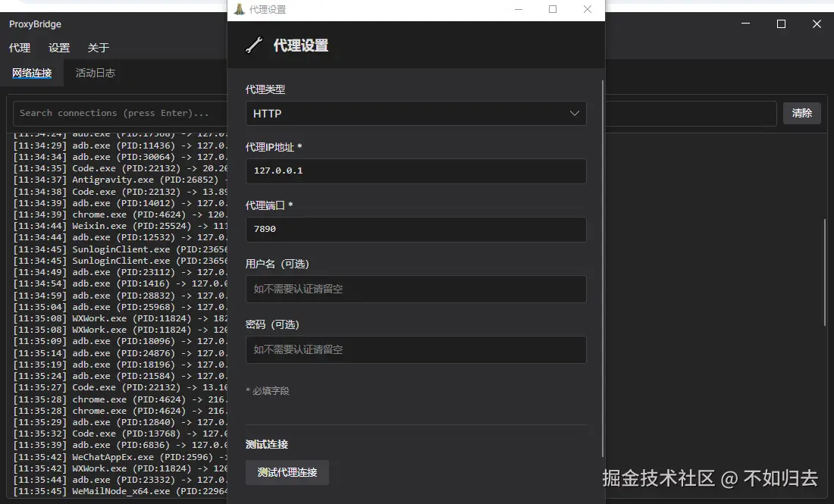Image resolution: width=834 pixels, height=504 pixels.
Task: Select the adb.exe (PID:11436) log row
Action: (x=121, y=146)
